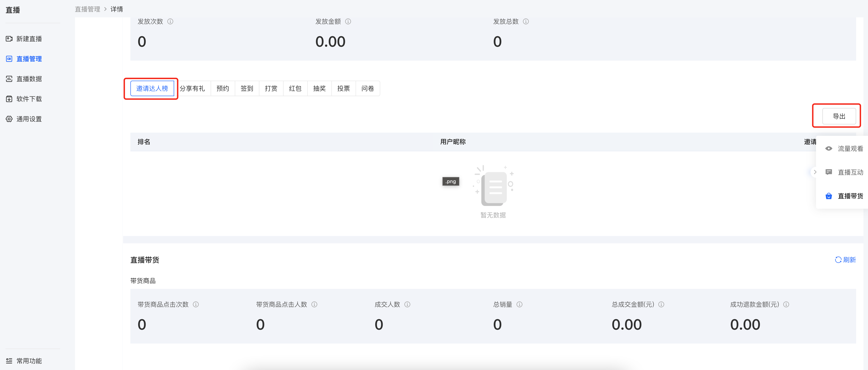This screenshot has width=868, height=370.
Task: Click the 软件下载 download icon
Action: pos(9,99)
